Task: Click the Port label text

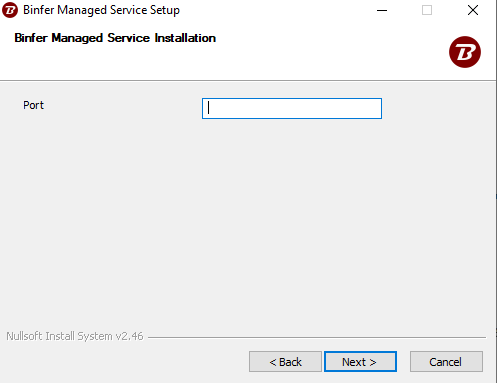Action: pos(33,105)
